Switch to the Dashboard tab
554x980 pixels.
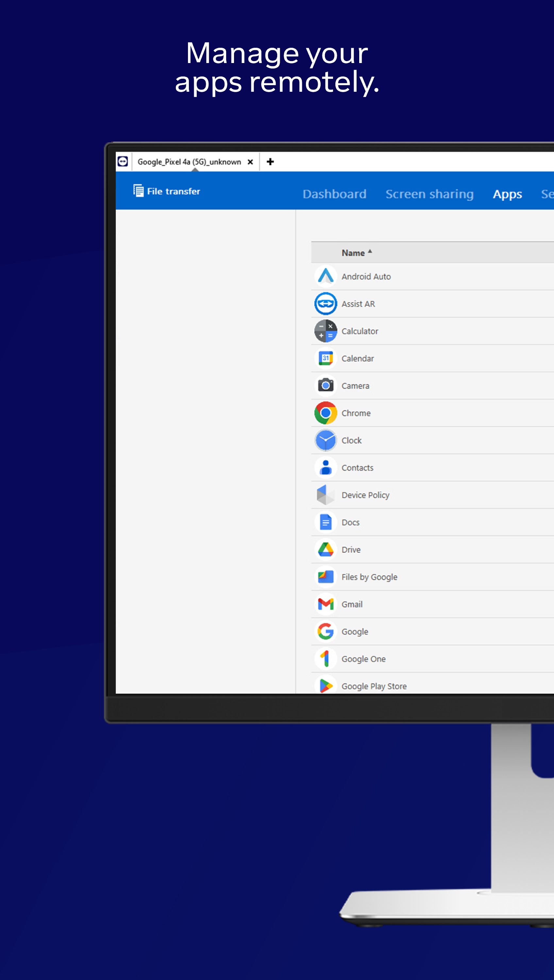coord(334,194)
